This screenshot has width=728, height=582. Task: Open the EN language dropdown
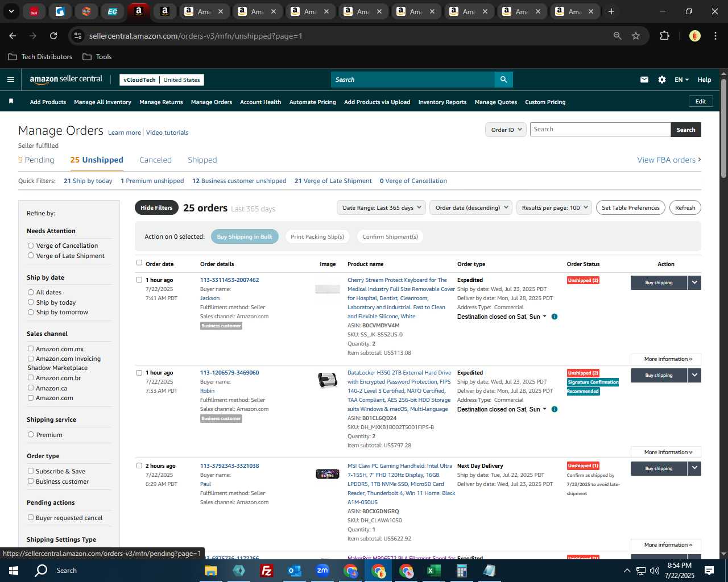[x=681, y=80]
